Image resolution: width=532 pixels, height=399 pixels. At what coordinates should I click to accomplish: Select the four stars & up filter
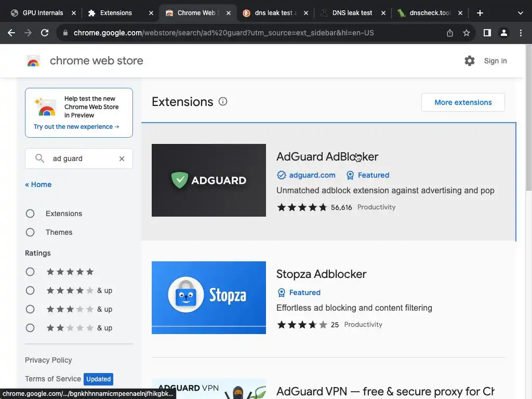pos(30,290)
